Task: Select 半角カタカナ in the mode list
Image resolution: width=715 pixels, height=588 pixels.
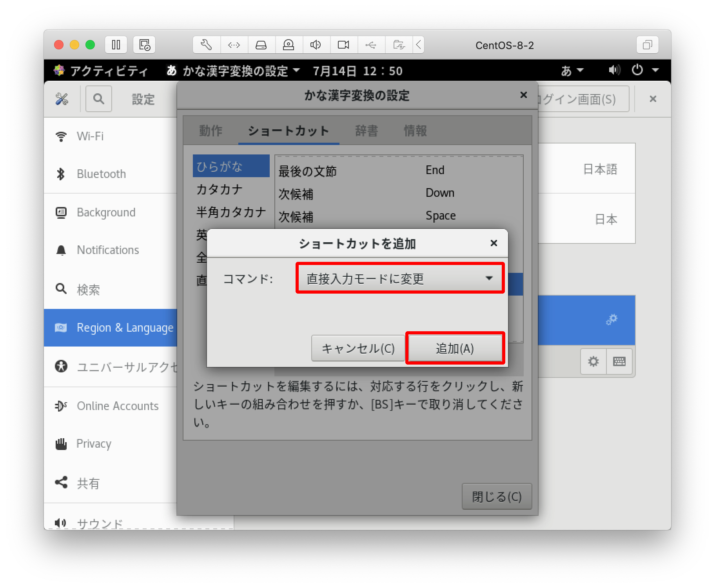Action: coord(231,212)
